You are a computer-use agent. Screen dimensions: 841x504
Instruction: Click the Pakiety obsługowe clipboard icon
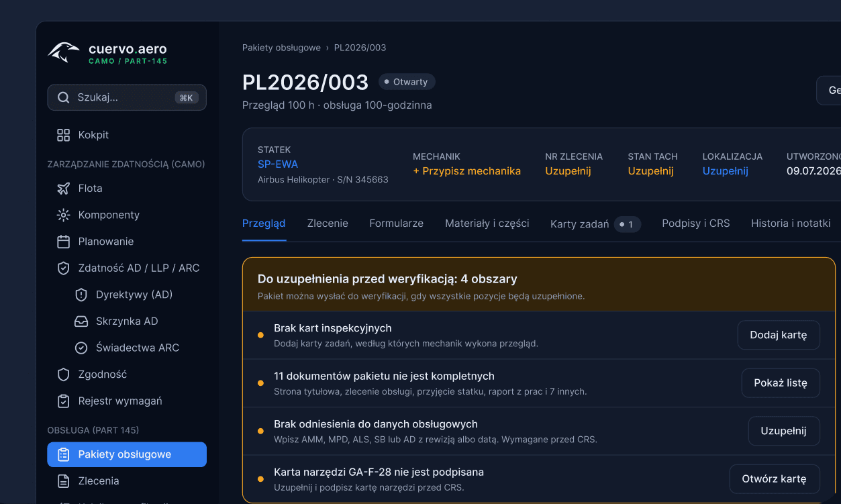click(x=64, y=454)
